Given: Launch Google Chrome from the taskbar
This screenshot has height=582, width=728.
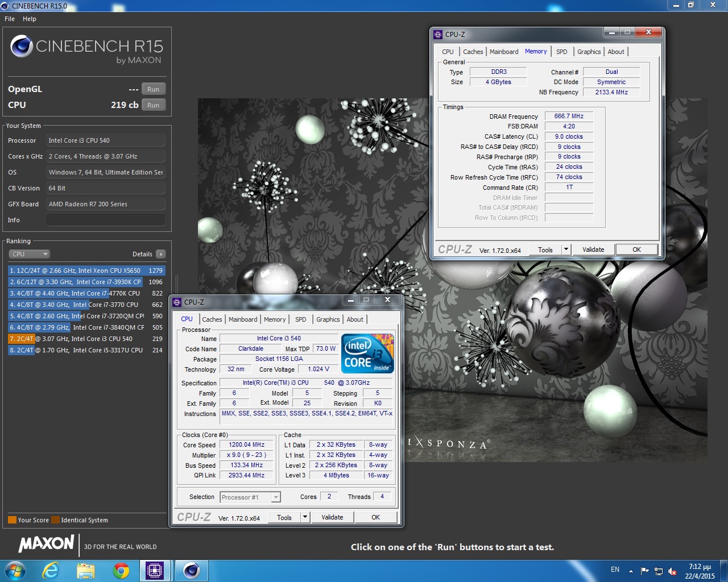Looking at the screenshot, I should pos(121,571).
